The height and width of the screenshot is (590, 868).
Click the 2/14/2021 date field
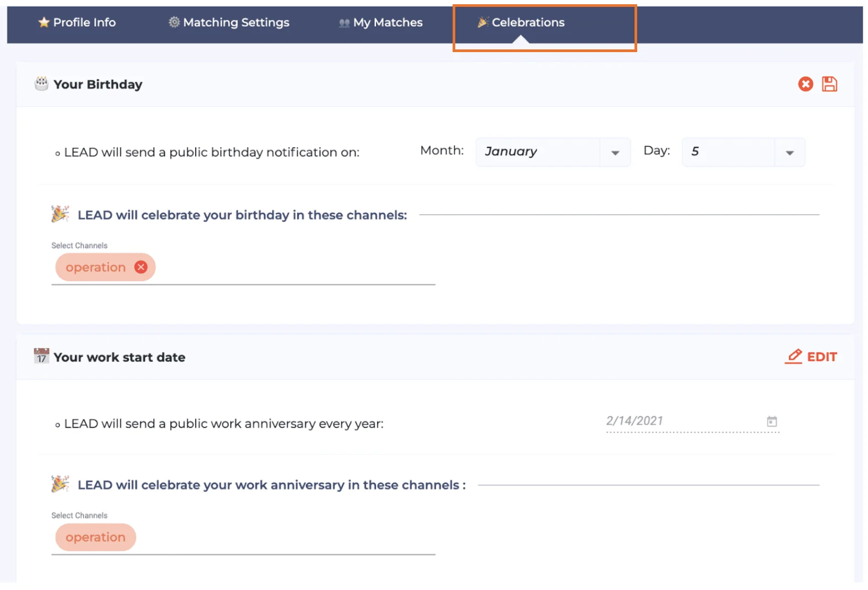692,422
